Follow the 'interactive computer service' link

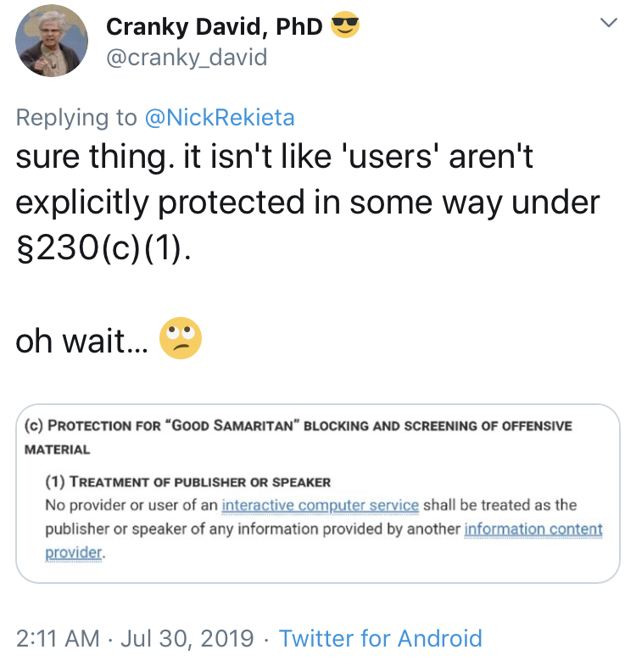tap(320, 505)
